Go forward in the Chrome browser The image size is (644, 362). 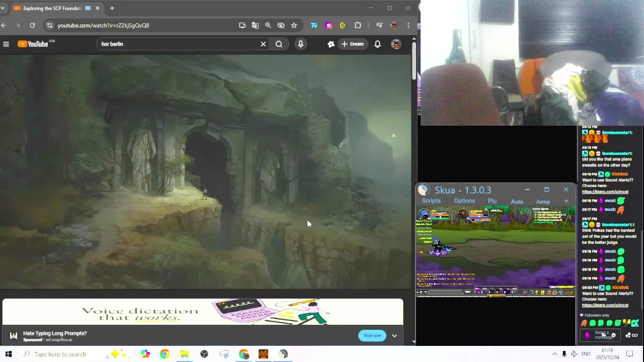coord(18,25)
